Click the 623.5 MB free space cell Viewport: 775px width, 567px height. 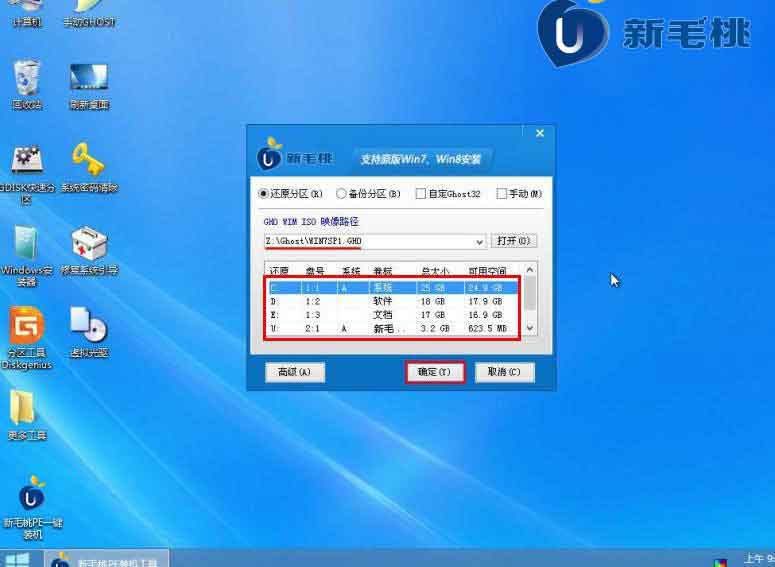tap(487, 328)
